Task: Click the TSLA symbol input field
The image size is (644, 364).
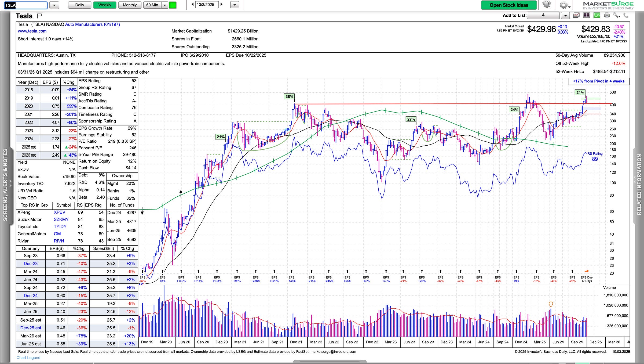Action: [x=26, y=5]
